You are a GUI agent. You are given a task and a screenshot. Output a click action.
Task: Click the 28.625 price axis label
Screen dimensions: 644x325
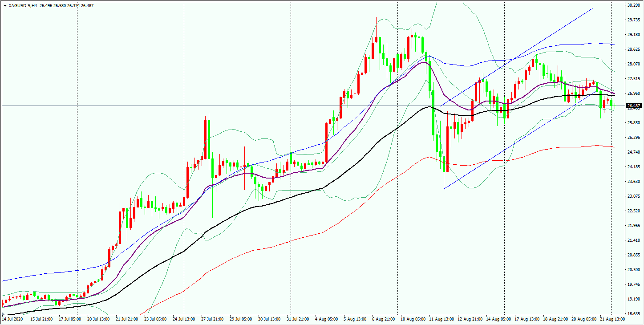click(x=633, y=49)
